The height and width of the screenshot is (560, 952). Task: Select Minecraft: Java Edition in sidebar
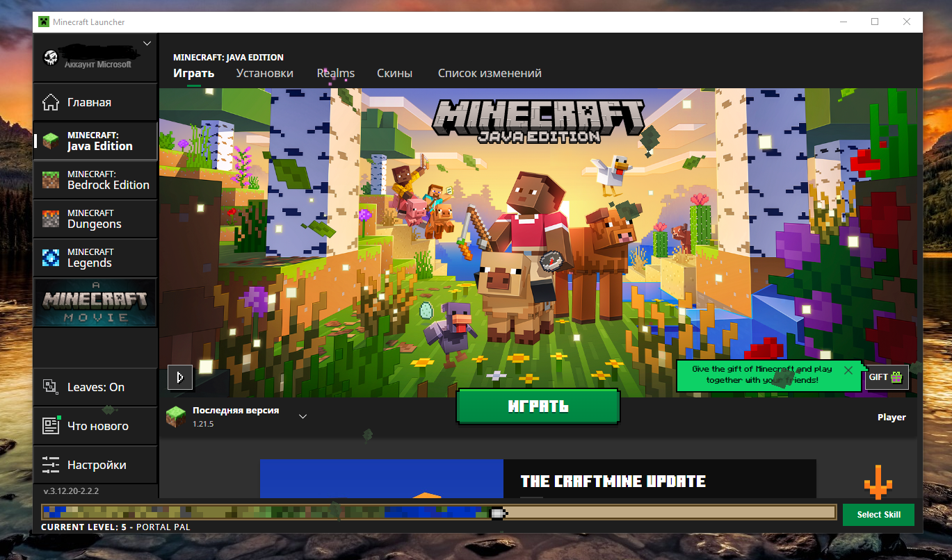coord(95,140)
